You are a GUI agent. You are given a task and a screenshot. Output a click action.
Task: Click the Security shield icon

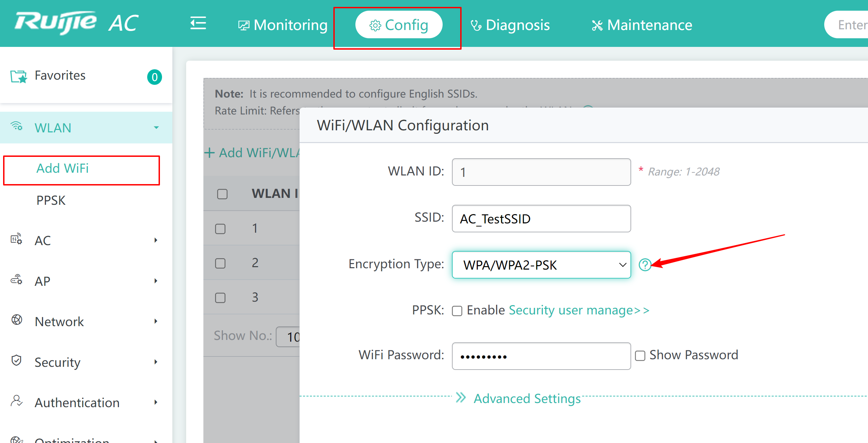(x=17, y=361)
